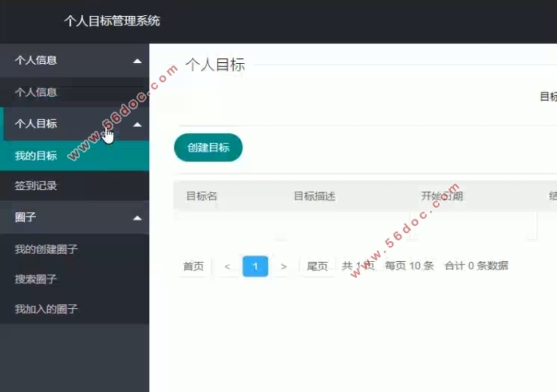Go to 首页 in pagination
This screenshot has width=557, height=392.
pyautogui.click(x=194, y=266)
